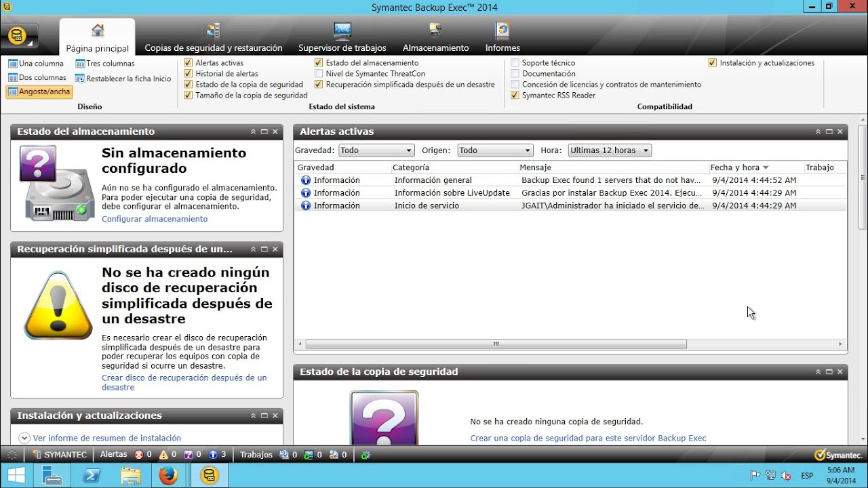Toggle Recuperación simplificada después de un desastre checkbox
Viewport: 868px width, 488px height.
319,85
